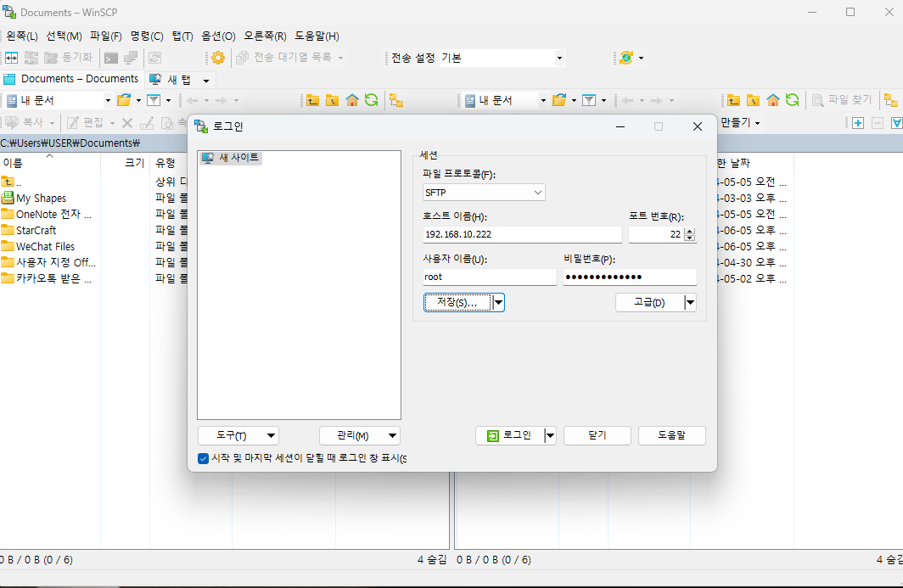Open directory folder icon in left panel
The width and height of the screenshot is (903, 588).
(x=124, y=100)
